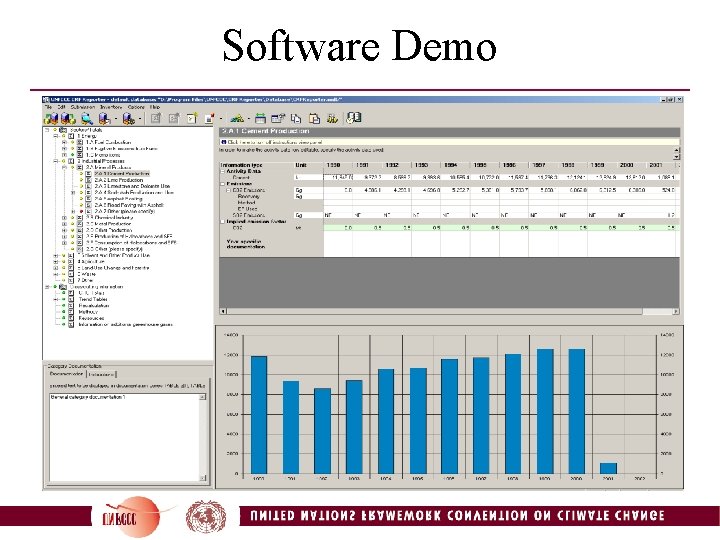720x540 pixels.
Task: Click documentation text box scroll up arrow
Action: coord(202,397)
